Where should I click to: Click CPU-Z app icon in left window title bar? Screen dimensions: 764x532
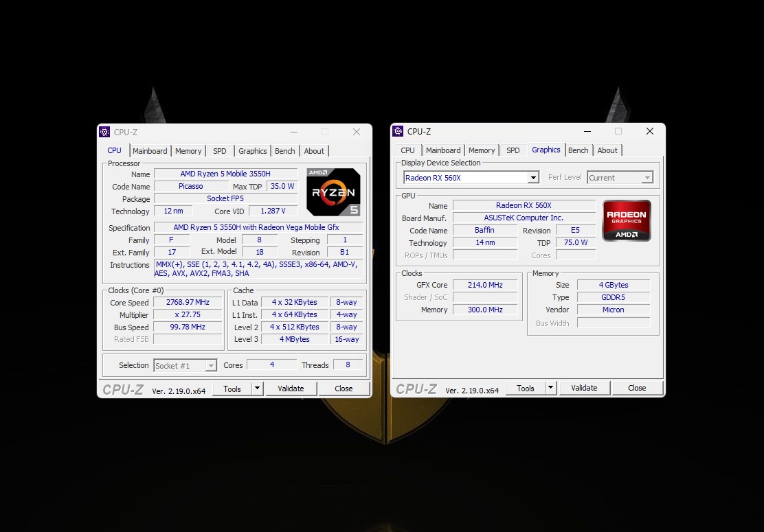pyautogui.click(x=104, y=132)
